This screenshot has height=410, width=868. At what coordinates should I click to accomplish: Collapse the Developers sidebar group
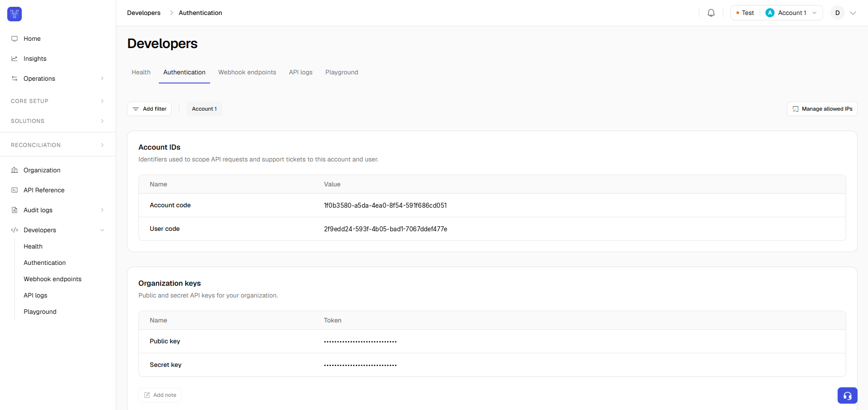click(102, 230)
